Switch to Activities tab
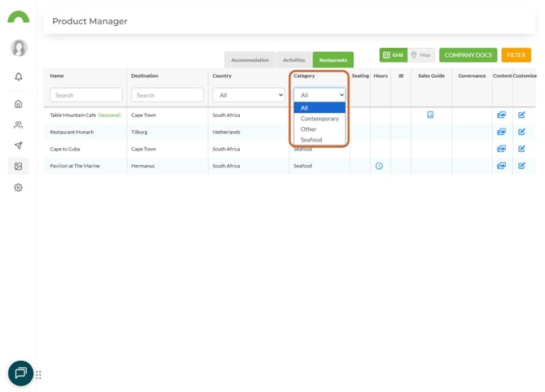The width and height of the screenshot is (545, 392). coord(294,59)
